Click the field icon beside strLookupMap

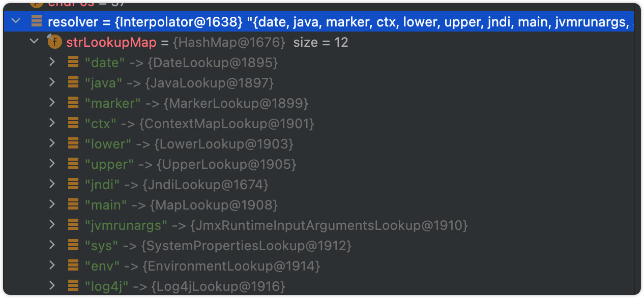click(x=54, y=42)
